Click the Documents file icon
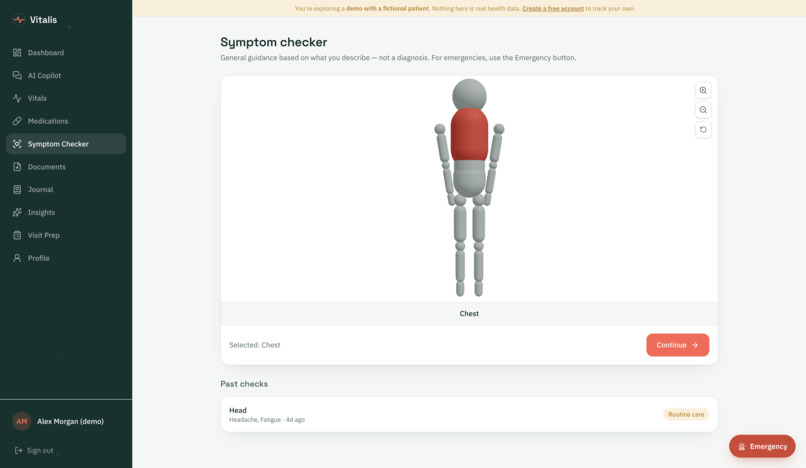806x468 pixels. [x=17, y=167]
